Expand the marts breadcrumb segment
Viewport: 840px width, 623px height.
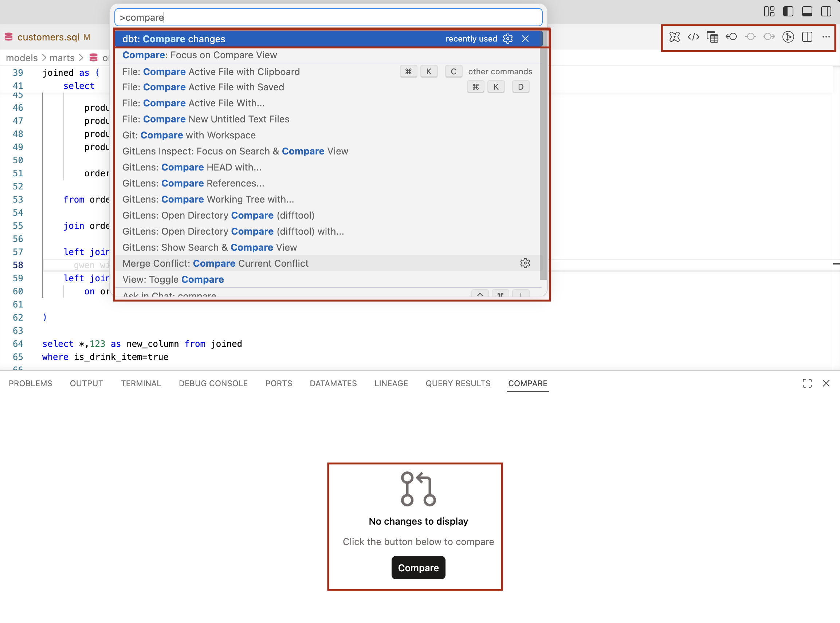click(62, 58)
